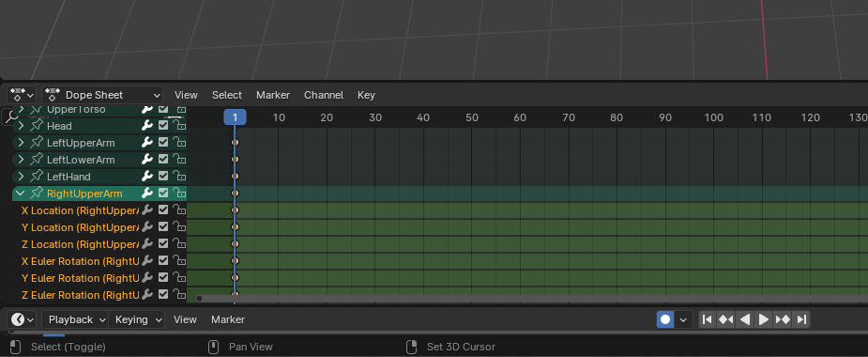The height and width of the screenshot is (357, 868).
Task: Toggle modifiers wrench on RightUpperArm channel
Action: [x=146, y=194]
